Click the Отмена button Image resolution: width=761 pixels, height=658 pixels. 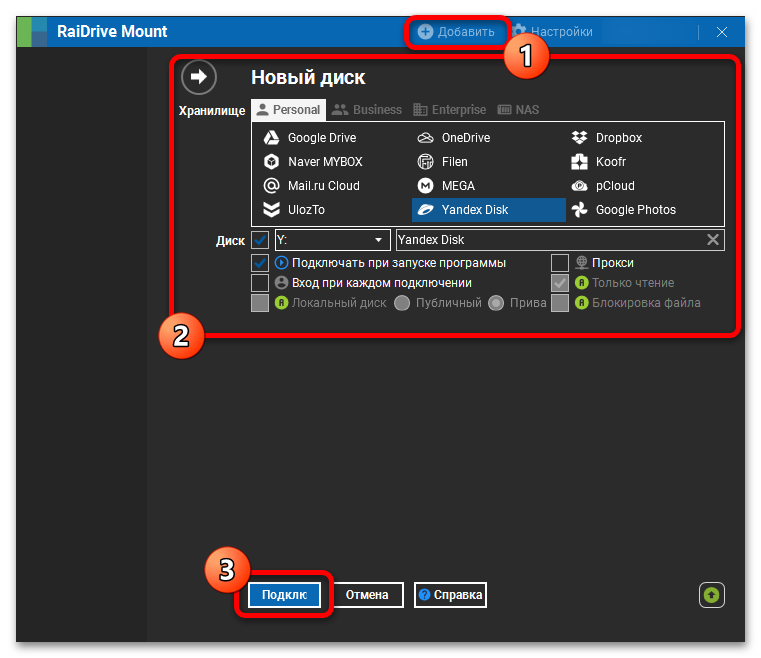367,594
